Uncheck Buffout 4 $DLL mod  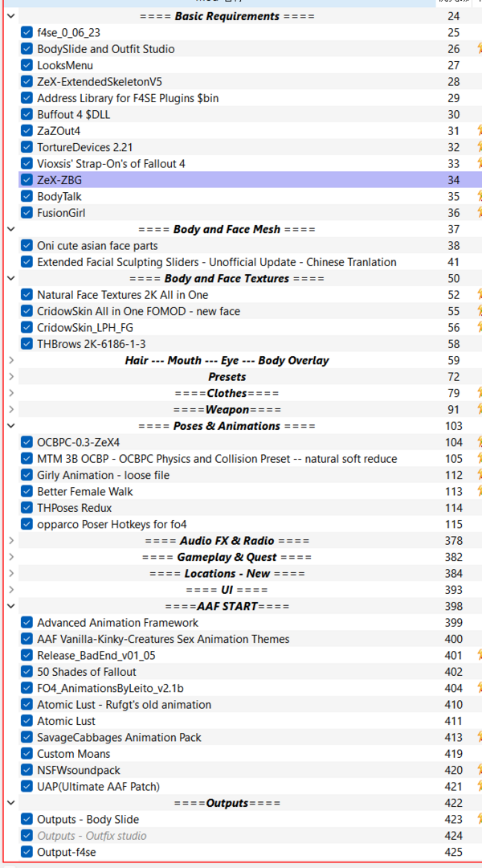coord(27,114)
